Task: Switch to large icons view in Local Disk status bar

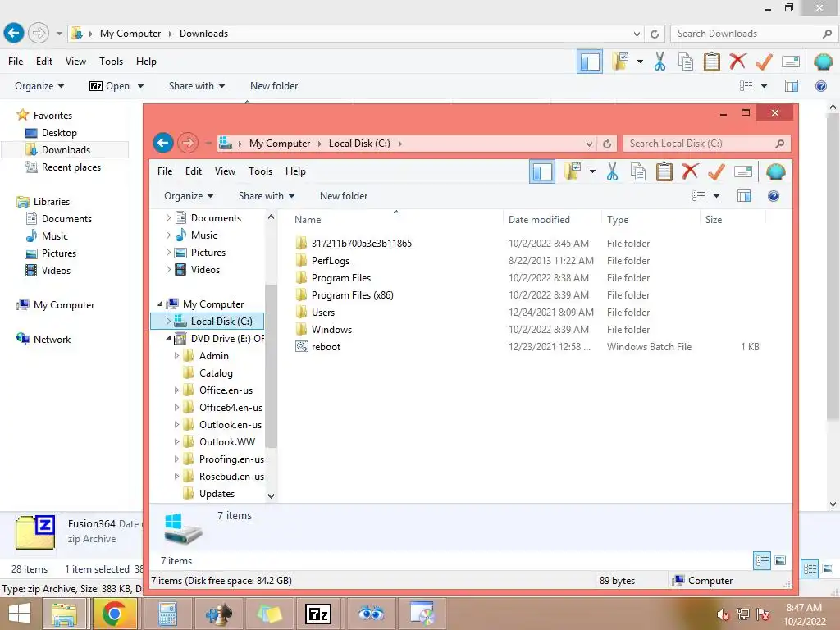Action: pos(781,561)
